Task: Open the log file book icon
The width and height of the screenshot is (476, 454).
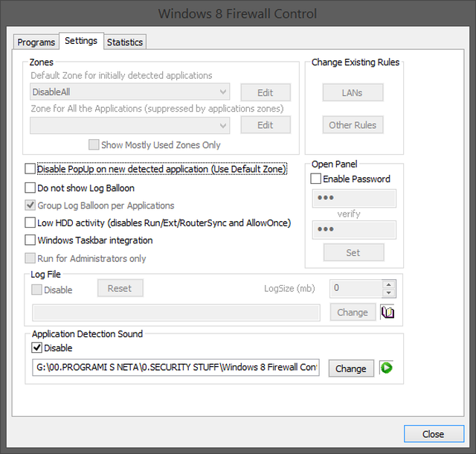Action: tap(387, 313)
